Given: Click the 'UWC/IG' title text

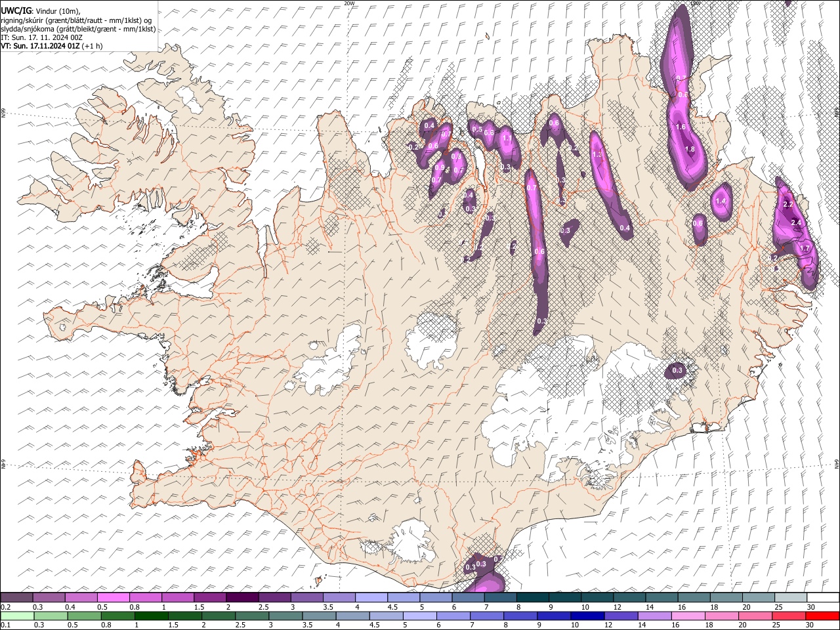Looking at the screenshot, I should tap(16, 10).
